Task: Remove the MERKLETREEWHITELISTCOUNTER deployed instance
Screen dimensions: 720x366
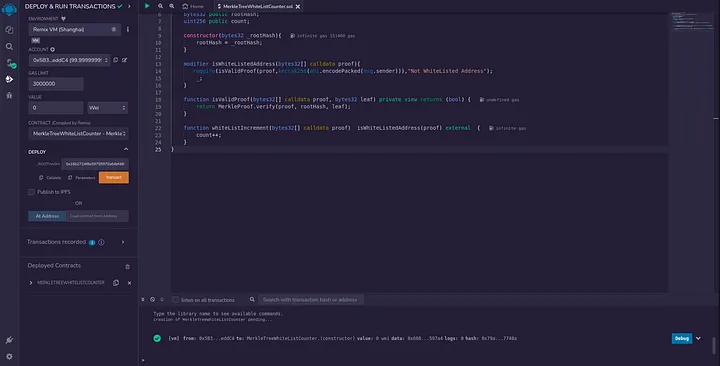Action: (129, 283)
